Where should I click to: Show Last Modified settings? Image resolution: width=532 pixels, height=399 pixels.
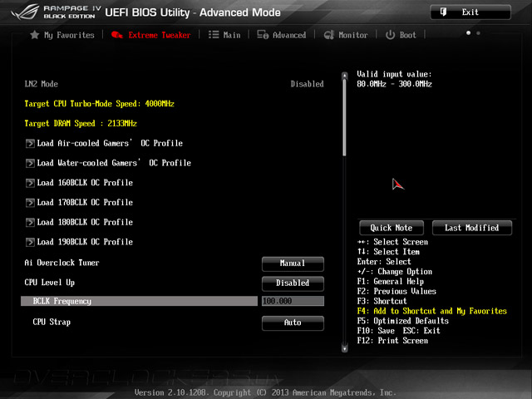tap(472, 228)
